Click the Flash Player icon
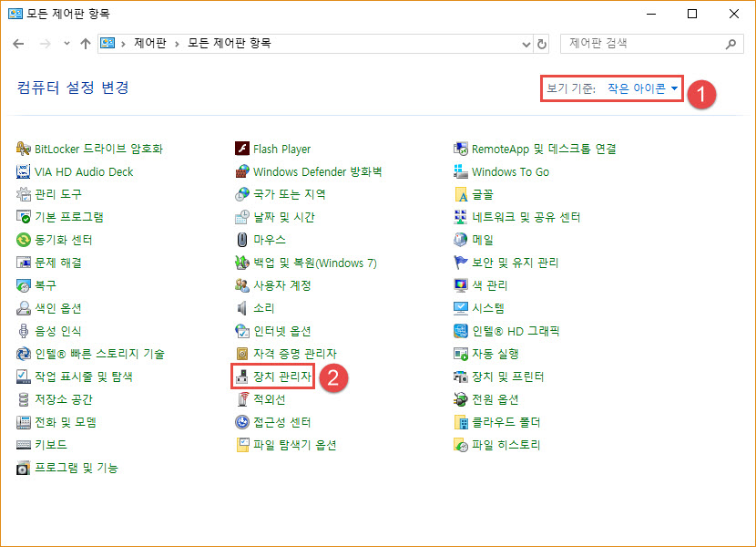Screen dimensions: 756x547 click(x=242, y=149)
